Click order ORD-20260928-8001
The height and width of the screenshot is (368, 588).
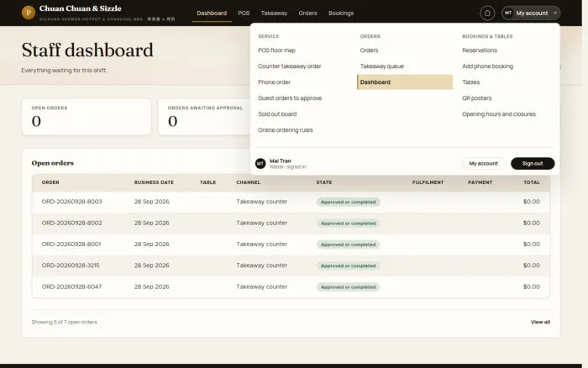click(71, 244)
